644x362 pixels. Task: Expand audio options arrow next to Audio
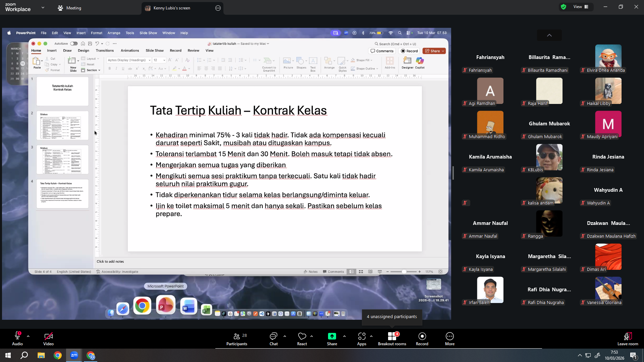(28, 336)
